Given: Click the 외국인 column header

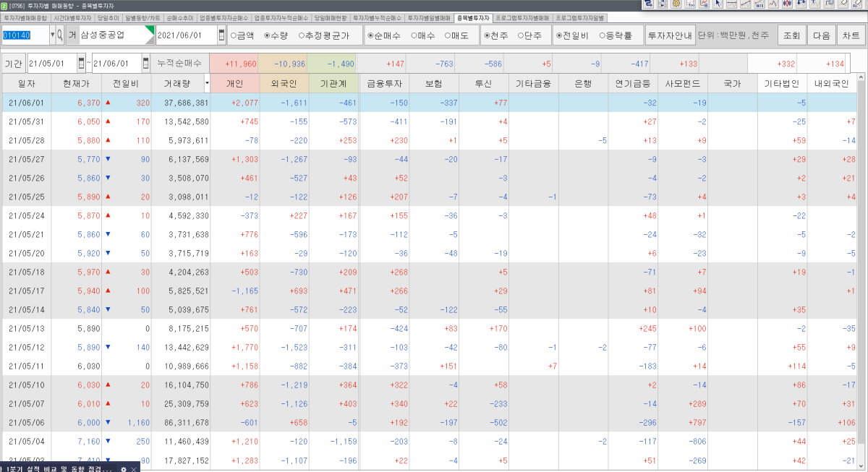Looking at the screenshot, I should (284, 83).
